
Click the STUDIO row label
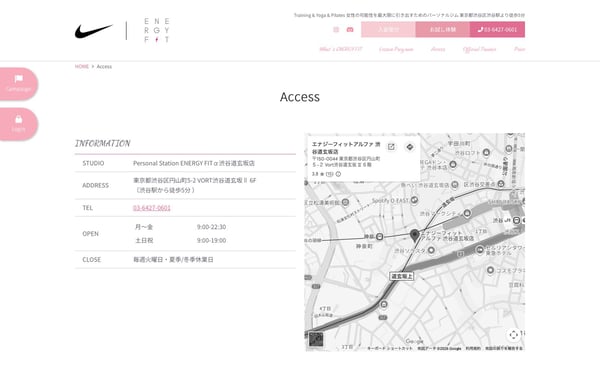93,163
